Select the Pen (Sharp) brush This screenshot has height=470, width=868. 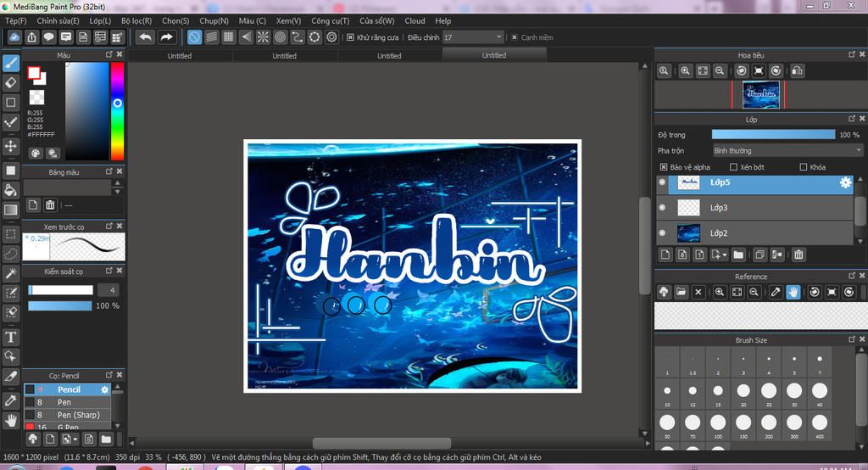coord(78,415)
